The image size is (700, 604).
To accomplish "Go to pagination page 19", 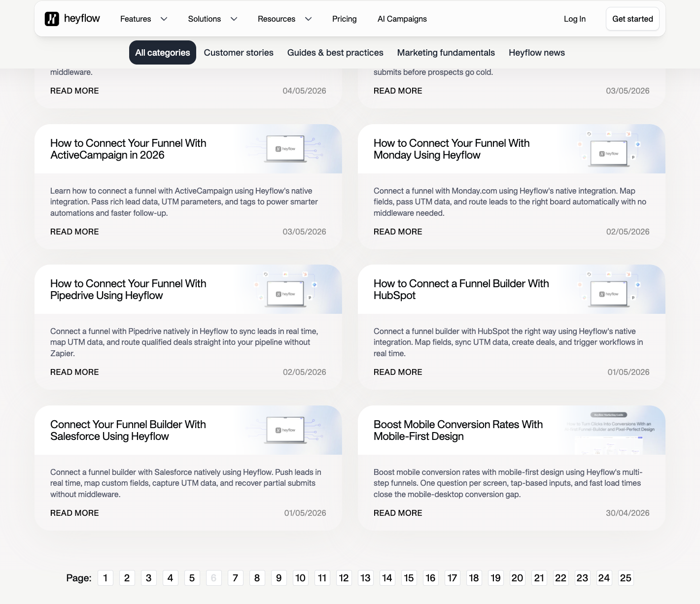I will coord(496,578).
